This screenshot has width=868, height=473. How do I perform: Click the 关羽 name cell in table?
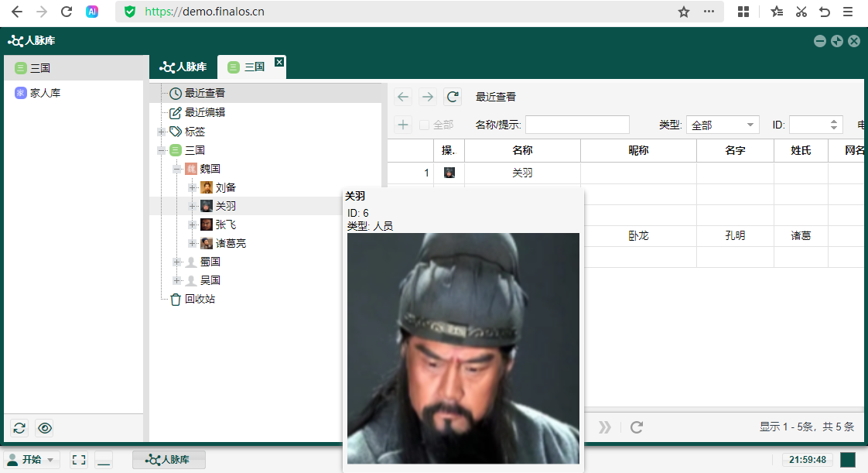tap(522, 173)
